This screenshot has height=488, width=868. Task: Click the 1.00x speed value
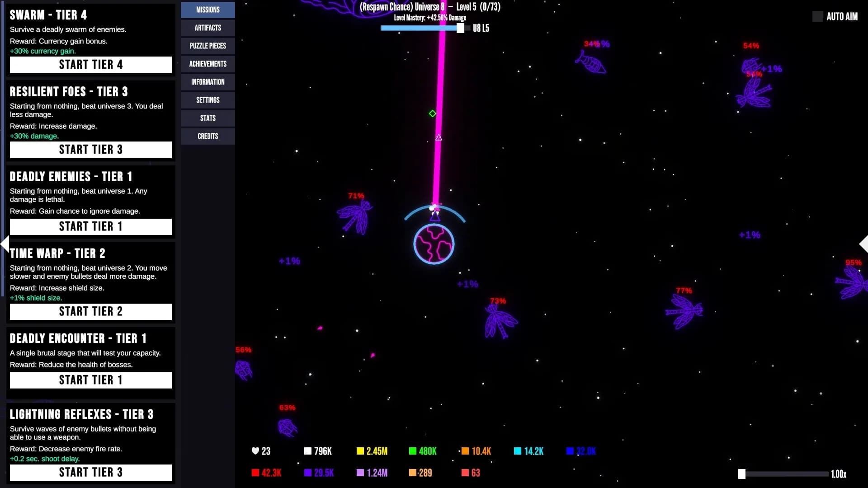pos(839,474)
